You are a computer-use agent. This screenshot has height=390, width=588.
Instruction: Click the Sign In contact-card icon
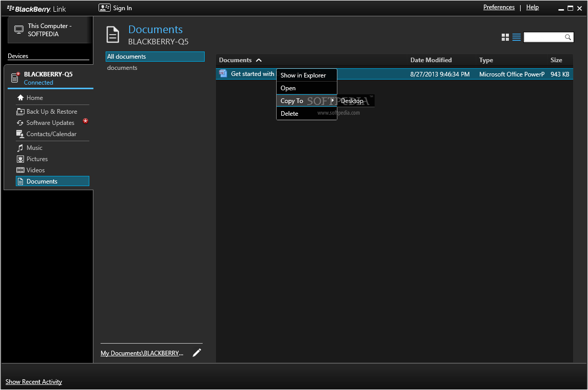104,8
